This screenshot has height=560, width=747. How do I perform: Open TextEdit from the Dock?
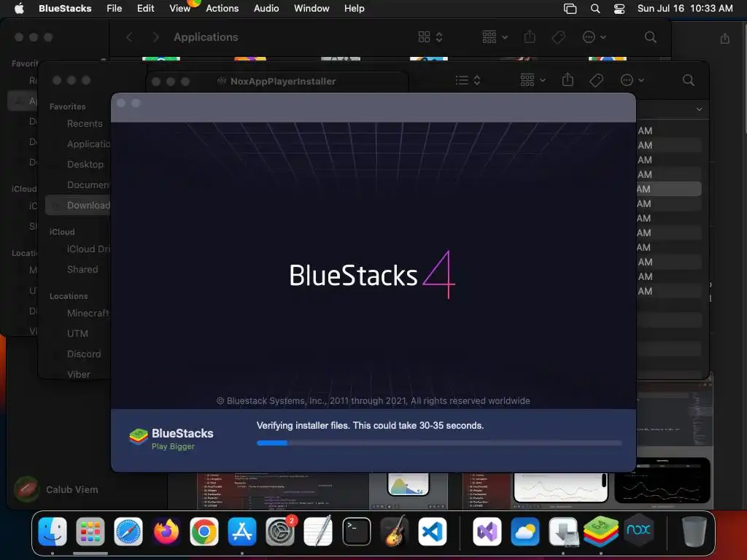pyautogui.click(x=318, y=532)
